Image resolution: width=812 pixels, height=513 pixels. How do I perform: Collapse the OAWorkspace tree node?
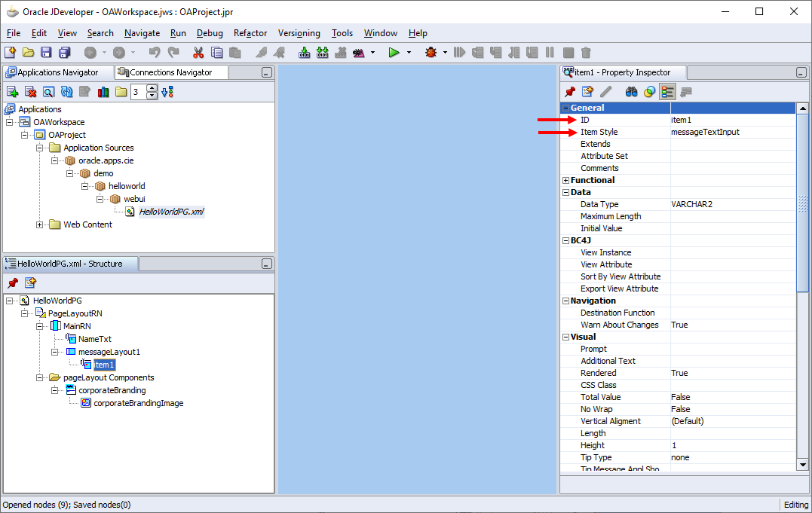tap(9, 122)
